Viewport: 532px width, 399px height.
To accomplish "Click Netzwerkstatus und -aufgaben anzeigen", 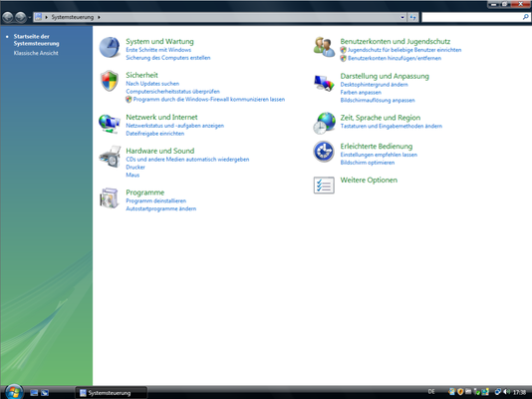I will (x=174, y=126).
